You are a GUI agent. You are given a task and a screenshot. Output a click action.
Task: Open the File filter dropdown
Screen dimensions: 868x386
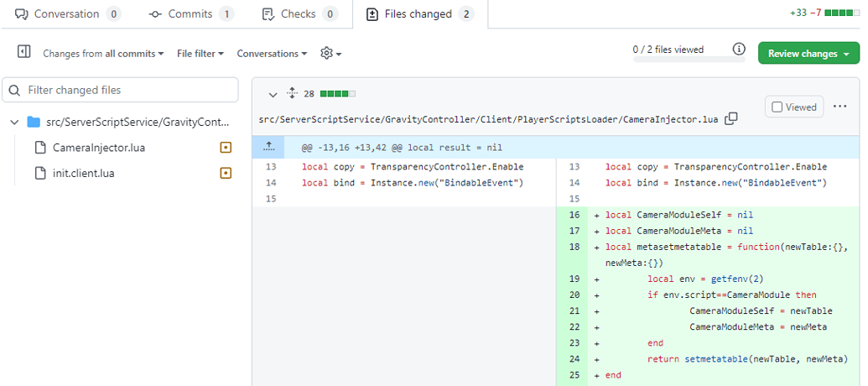coord(200,54)
